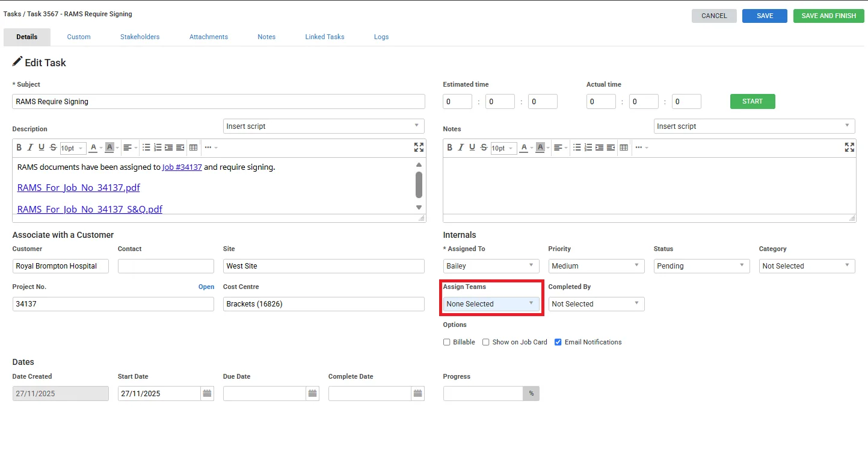This screenshot has width=868, height=454.
Task: Click Open link beside Project No.
Action: [x=206, y=287]
